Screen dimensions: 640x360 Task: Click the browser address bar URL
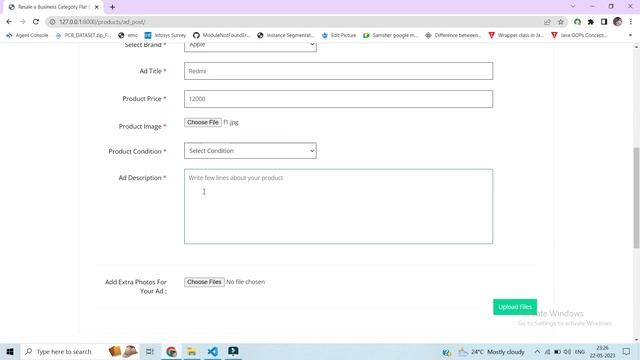pos(102,22)
